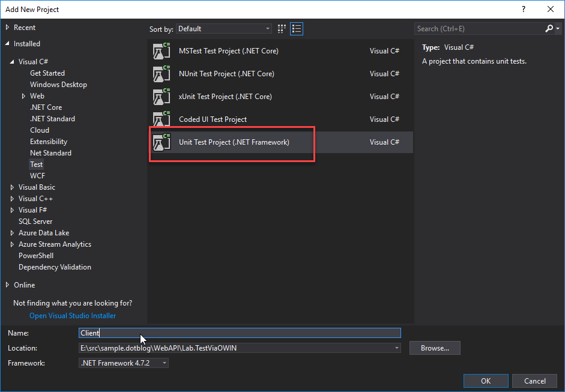
Task: Click the Cancel button
Action: point(535,381)
